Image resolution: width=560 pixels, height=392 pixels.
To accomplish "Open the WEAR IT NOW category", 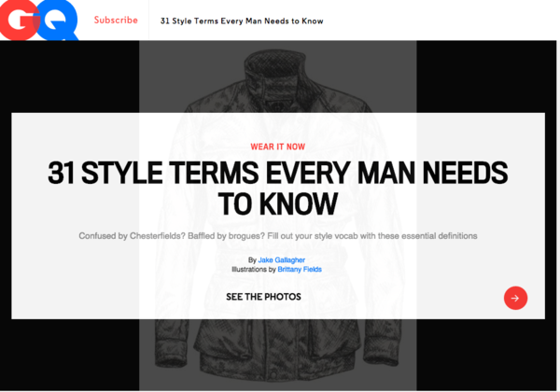I will (x=277, y=147).
